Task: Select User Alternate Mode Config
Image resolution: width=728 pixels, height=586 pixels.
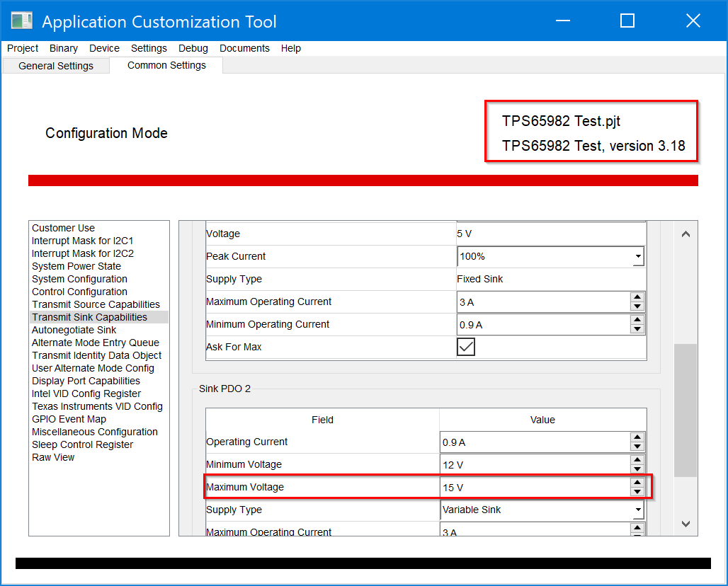Action: 93,368
